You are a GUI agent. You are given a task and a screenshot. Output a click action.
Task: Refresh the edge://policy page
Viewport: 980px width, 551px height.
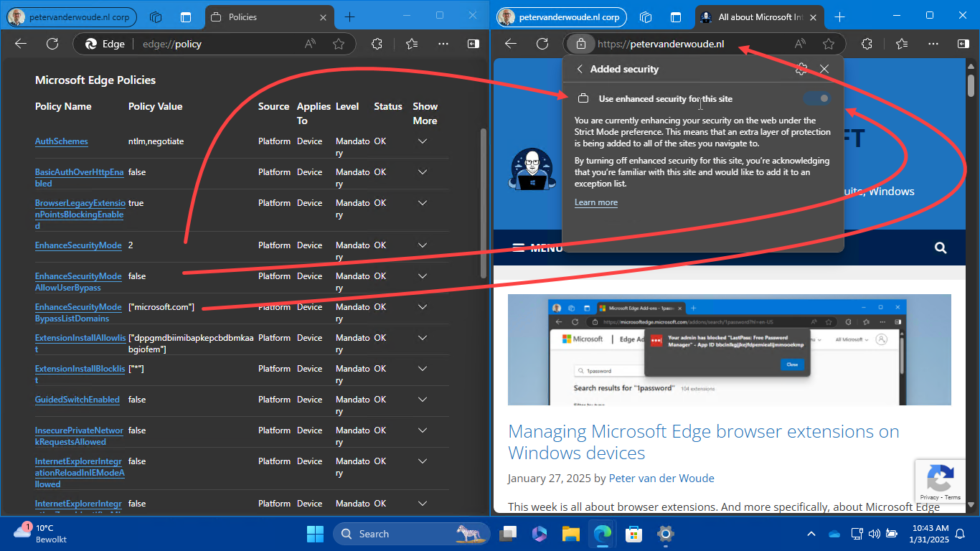(52, 44)
